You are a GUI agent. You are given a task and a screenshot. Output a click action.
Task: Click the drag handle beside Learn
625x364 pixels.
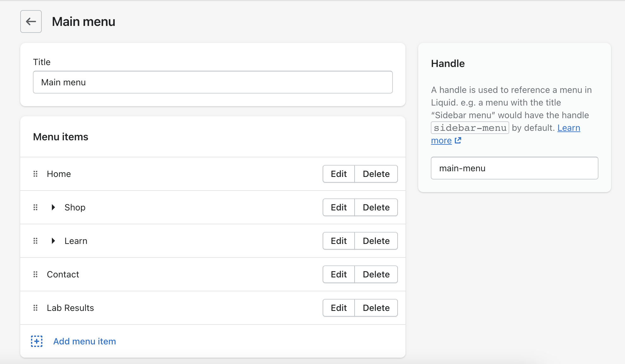35,241
